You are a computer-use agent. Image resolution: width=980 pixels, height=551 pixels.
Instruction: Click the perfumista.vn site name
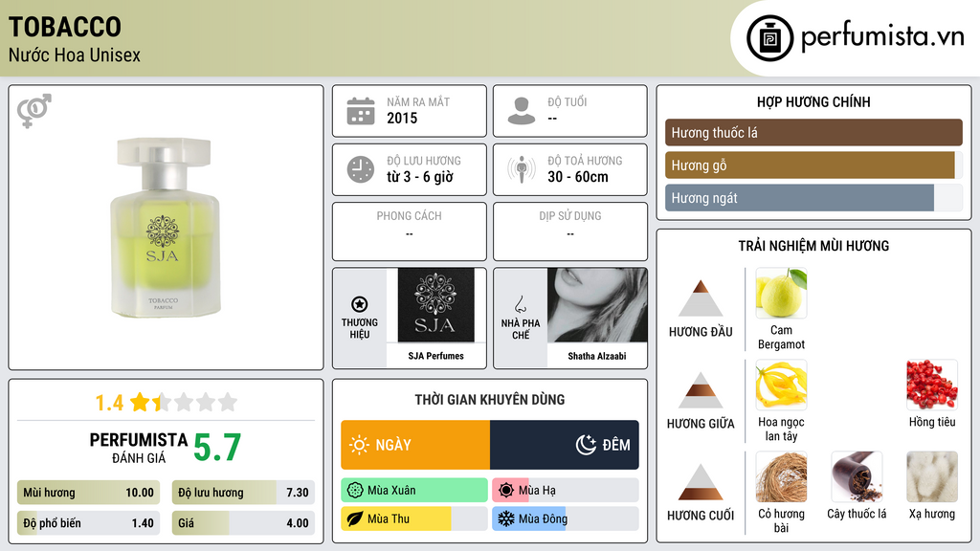pyautogui.click(x=882, y=37)
